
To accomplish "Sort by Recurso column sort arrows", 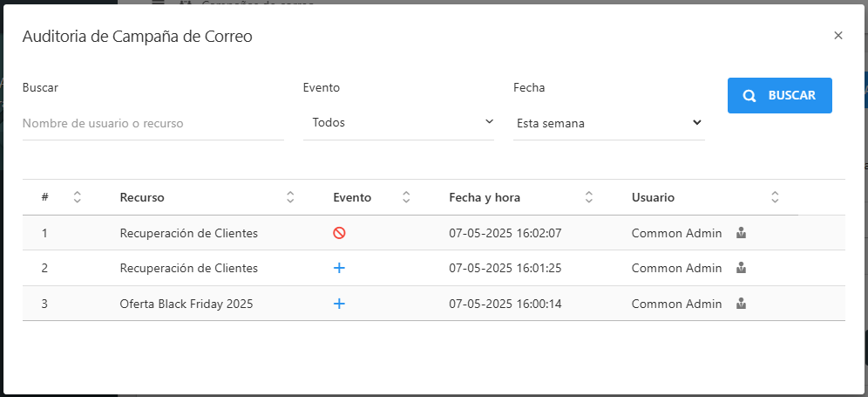I will pyautogui.click(x=290, y=197).
